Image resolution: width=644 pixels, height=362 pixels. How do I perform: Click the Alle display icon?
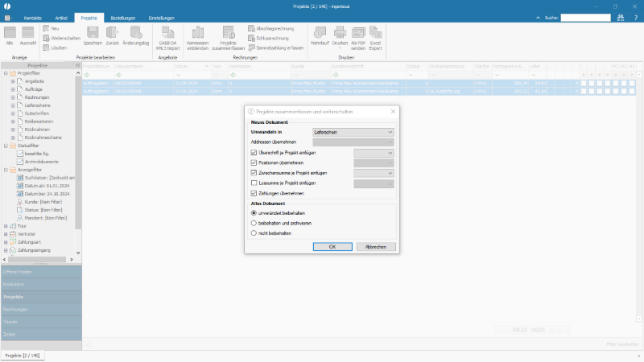(10, 32)
